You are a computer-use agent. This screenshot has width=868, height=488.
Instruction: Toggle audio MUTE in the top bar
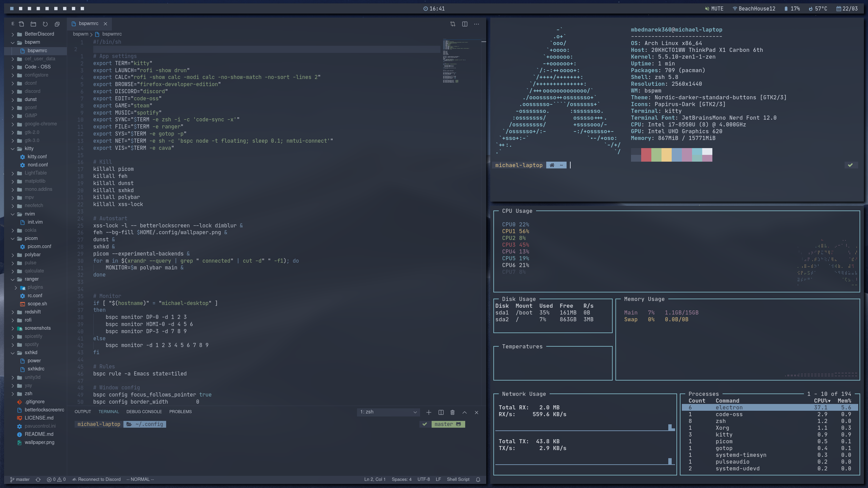pyautogui.click(x=714, y=8)
